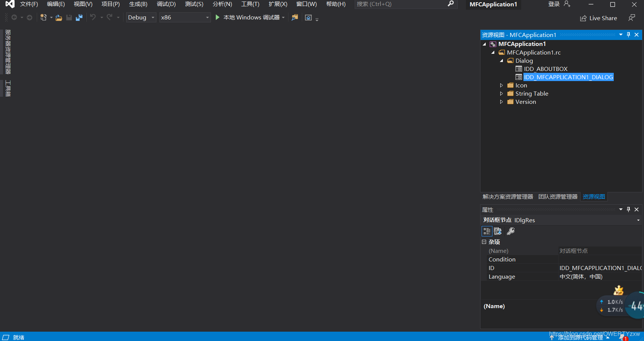The height and width of the screenshot is (341, 644).
Task: Open the toolbar overflow options arrow
Action: [x=317, y=19]
